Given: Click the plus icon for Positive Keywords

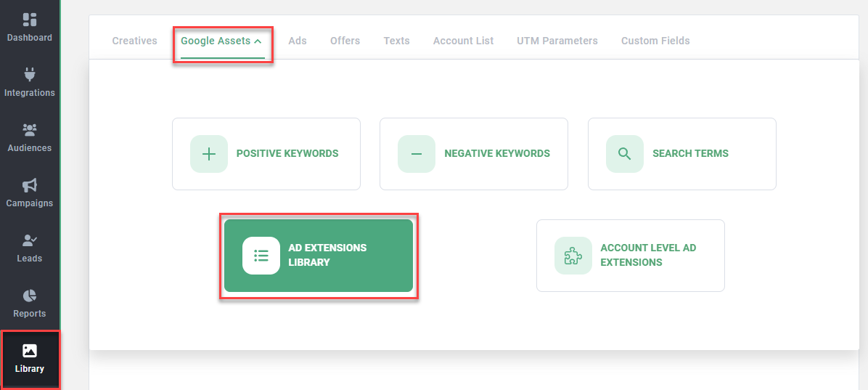Looking at the screenshot, I should [209, 154].
